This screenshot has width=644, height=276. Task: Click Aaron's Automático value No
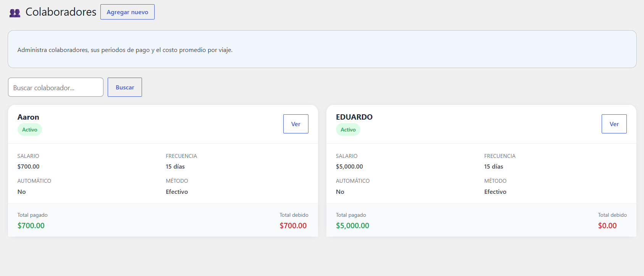pyautogui.click(x=22, y=192)
